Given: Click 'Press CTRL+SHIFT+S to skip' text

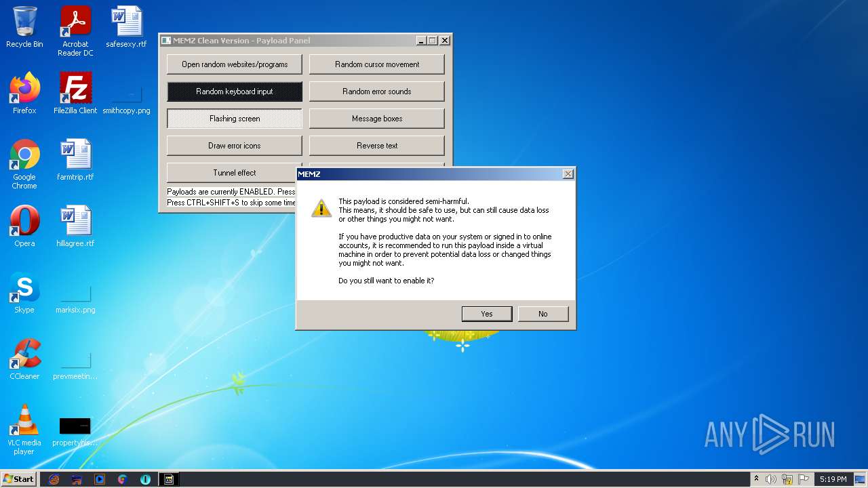Looking at the screenshot, I should coord(231,203).
